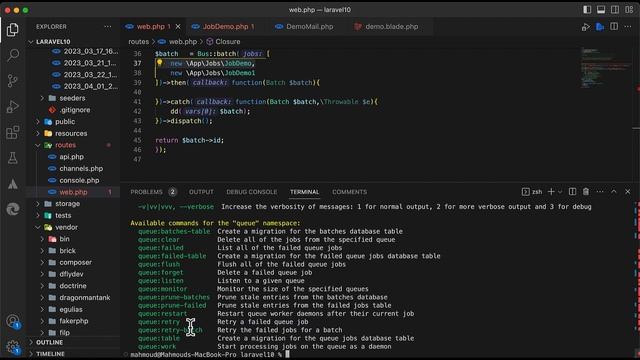640x360 pixels.
Task: Toggle the secondary side bar layout icon
Action: click(615, 10)
